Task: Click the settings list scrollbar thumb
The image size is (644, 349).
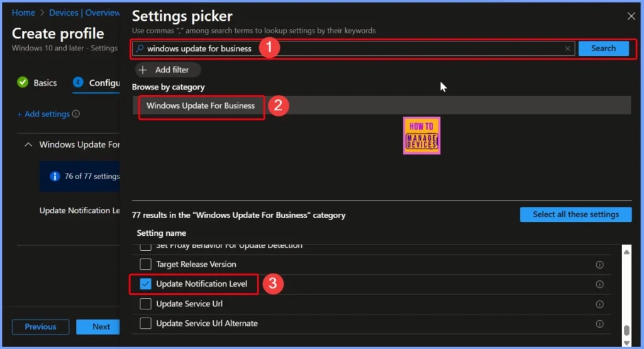Action: coord(626,330)
